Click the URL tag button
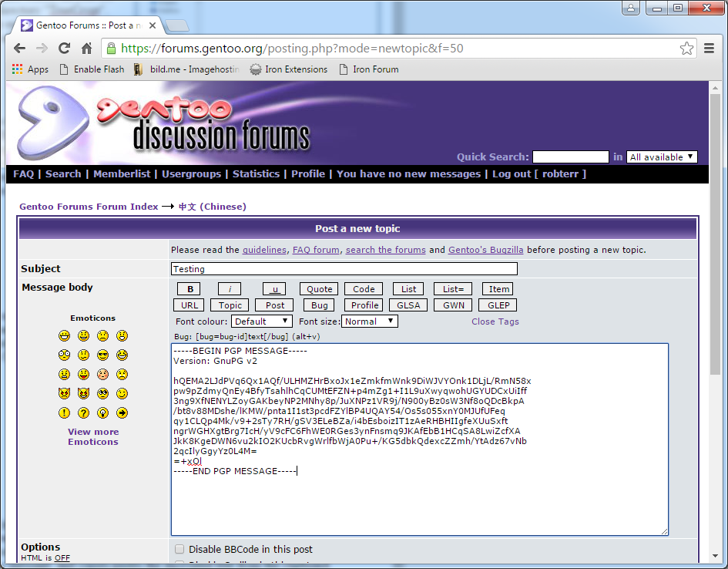The image size is (728, 569). click(x=189, y=305)
